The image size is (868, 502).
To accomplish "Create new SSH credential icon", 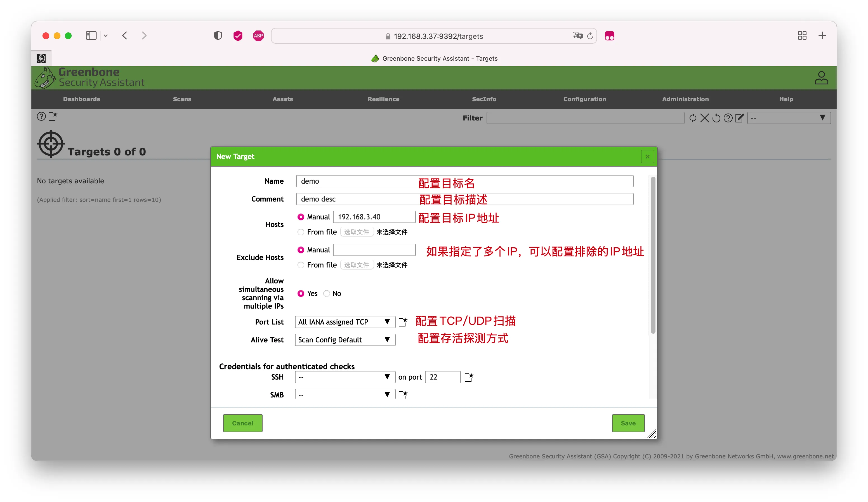I will (469, 377).
